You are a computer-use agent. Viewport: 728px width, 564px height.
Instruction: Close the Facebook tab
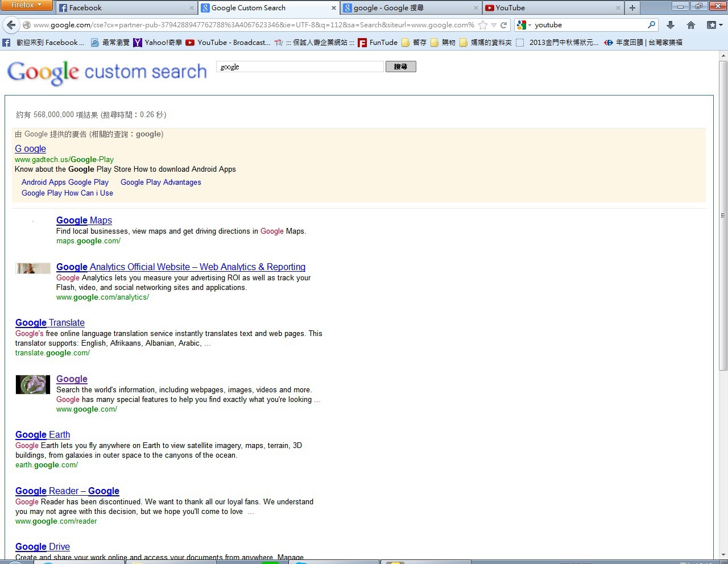point(192,8)
